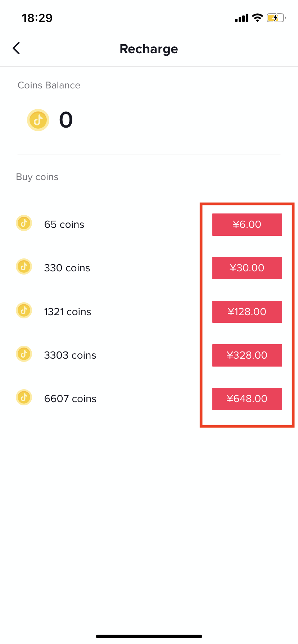Tap the cellular signal bars icon

(241, 18)
